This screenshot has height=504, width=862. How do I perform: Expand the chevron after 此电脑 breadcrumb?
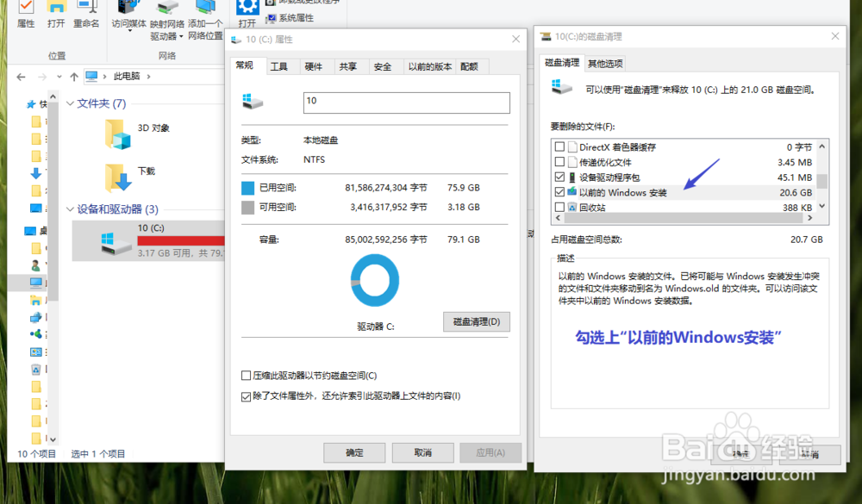click(148, 77)
